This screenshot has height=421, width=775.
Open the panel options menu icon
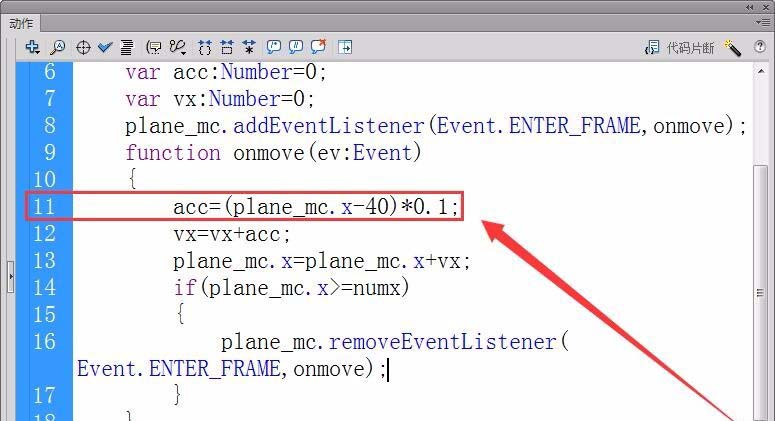(762, 22)
